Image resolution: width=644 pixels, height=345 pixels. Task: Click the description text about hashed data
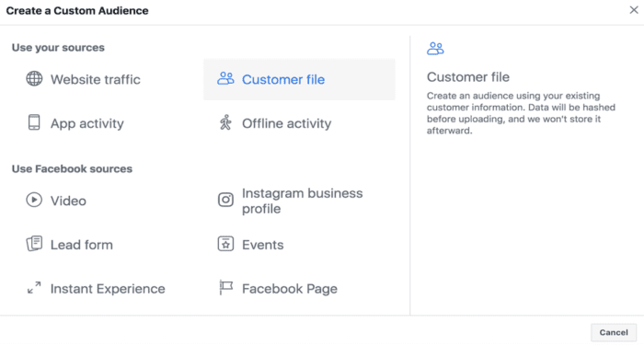[521, 113]
